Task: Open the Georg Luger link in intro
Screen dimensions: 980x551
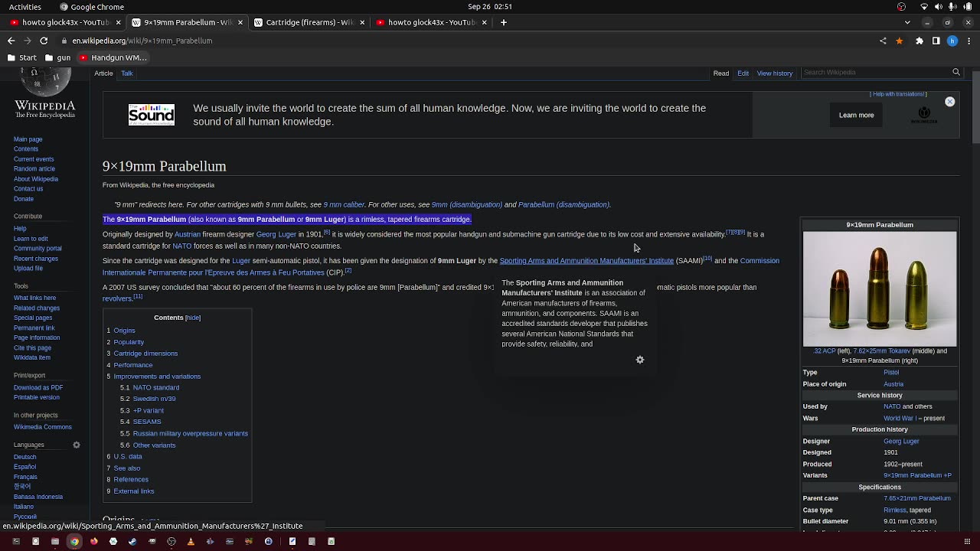Action: tap(276, 234)
